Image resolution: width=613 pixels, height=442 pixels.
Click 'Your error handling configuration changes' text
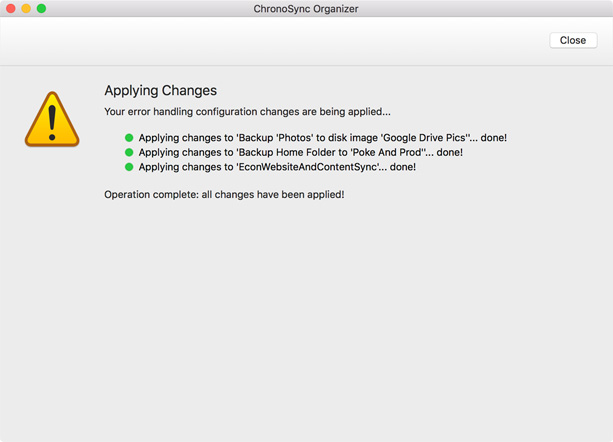(x=201, y=112)
